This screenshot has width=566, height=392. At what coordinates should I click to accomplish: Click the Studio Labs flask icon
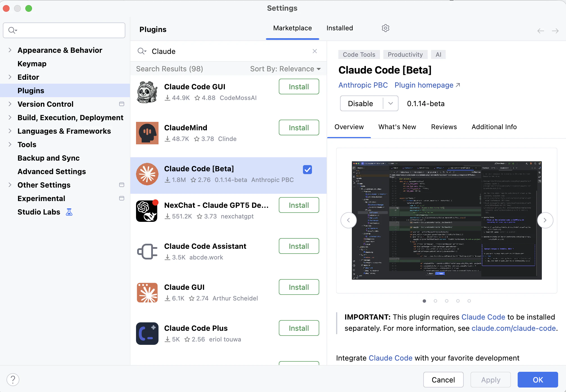point(69,212)
